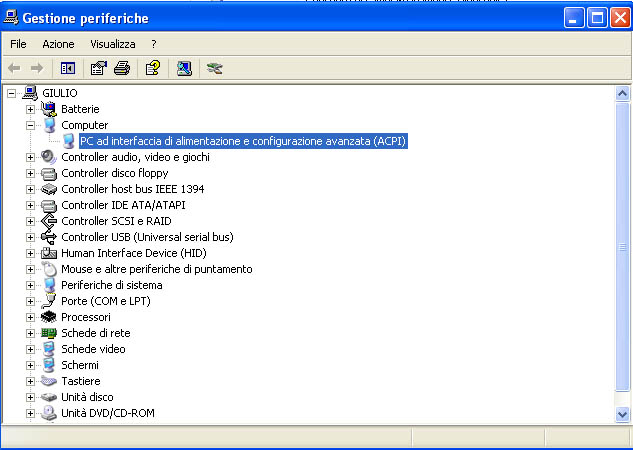Screen dimensions: 633x450
Task: Click the SCSI and RAID controller icon
Action: click(49, 221)
